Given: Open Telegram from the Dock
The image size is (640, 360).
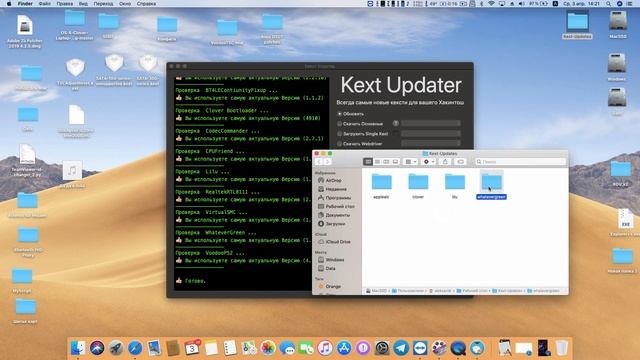Looking at the screenshot, I should click(401, 348).
